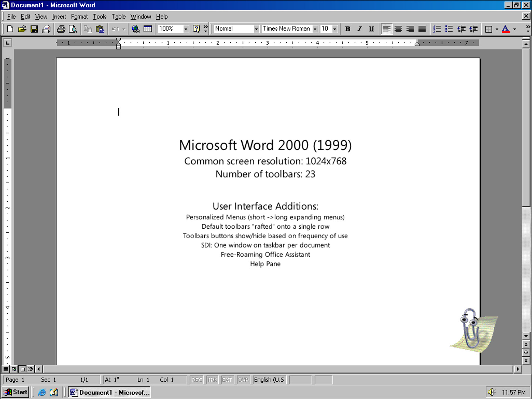Click the Undo arrow icon
This screenshot has width=532, height=399.
(x=115, y=29)
